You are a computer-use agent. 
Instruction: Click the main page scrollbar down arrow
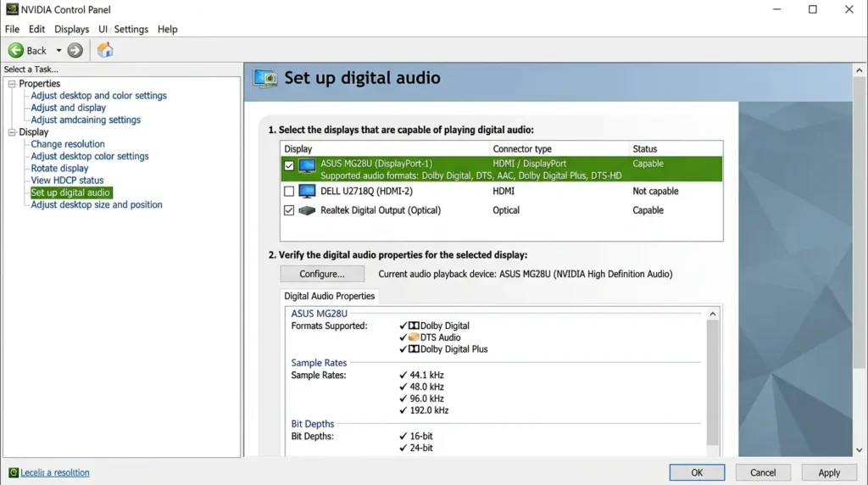click(860, 450)
